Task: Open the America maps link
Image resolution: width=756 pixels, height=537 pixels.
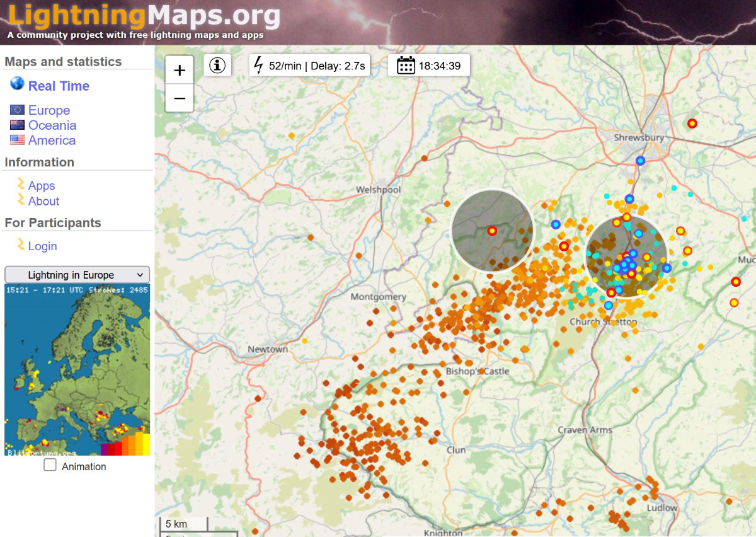Action: [x=52, y=141]
